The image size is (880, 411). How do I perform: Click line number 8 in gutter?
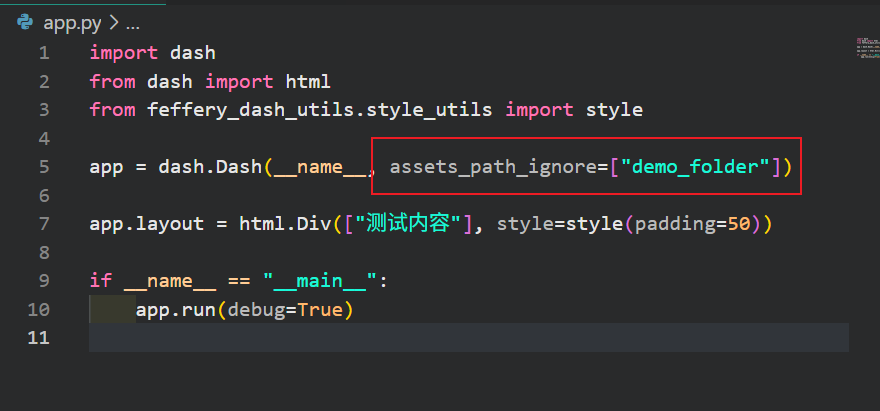coord(44,253)
